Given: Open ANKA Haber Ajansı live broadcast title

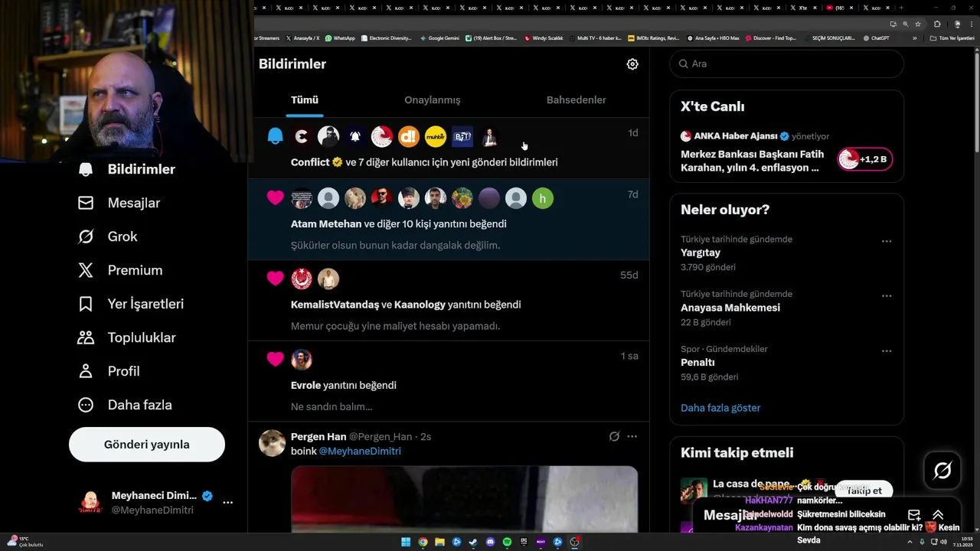Looking at the screenshot, I should (x=753, y=161).
